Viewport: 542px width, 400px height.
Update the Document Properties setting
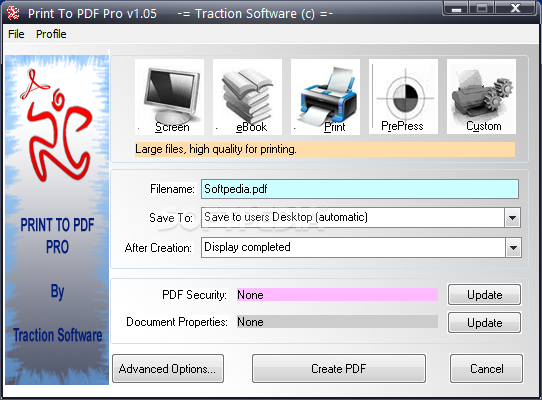pyautogui.click(x=484, y=323)
